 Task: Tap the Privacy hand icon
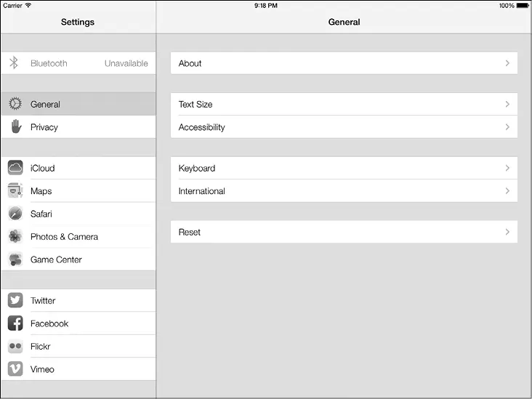pos(15,127)
